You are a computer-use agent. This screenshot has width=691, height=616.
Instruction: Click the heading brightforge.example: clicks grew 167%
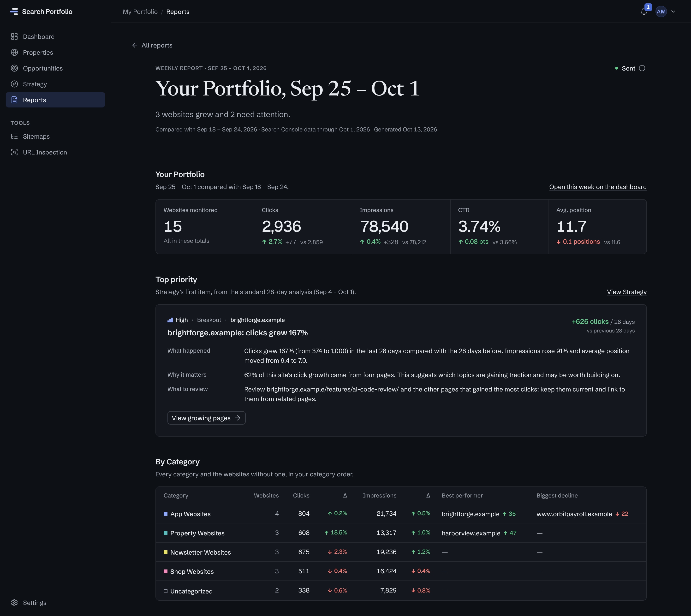click(x=237, y=333)
